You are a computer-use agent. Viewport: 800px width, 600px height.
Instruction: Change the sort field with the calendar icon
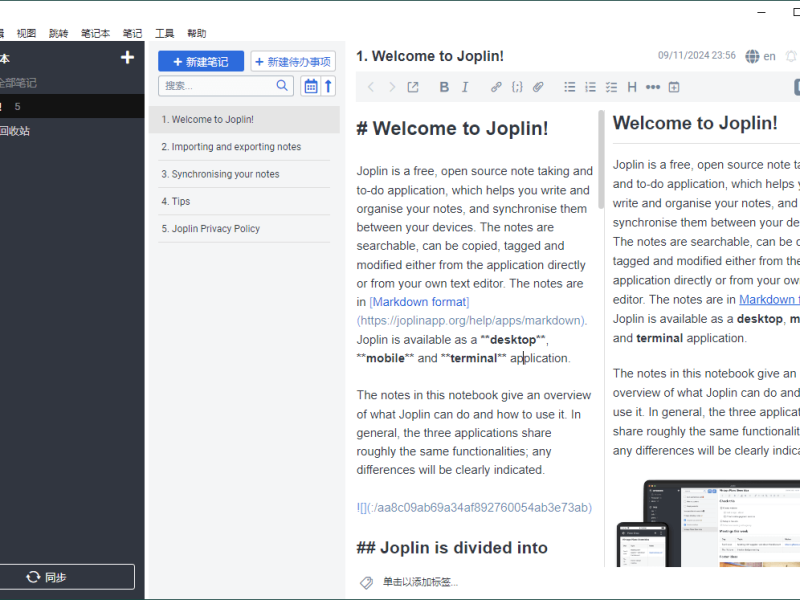311,86
